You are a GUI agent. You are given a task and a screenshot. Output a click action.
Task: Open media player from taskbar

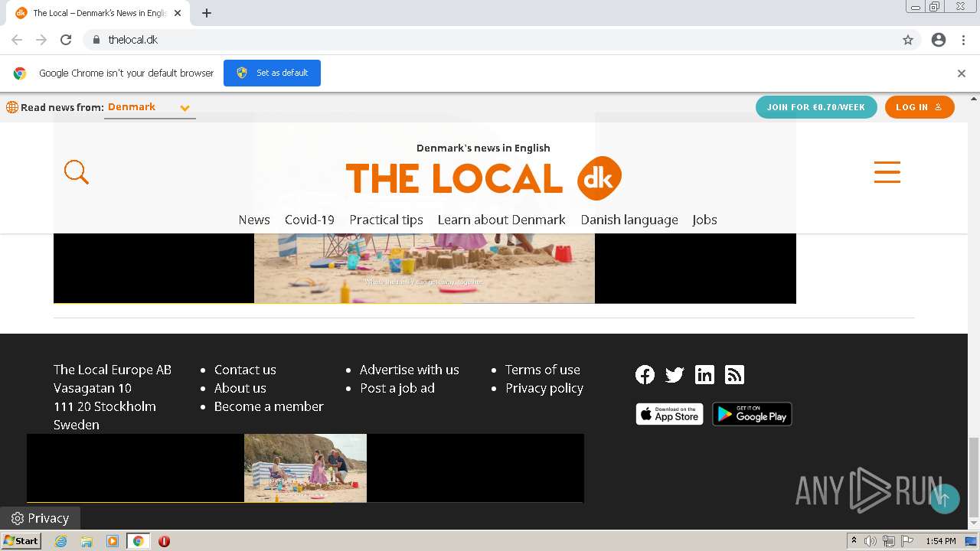click(x=113, y=541)
